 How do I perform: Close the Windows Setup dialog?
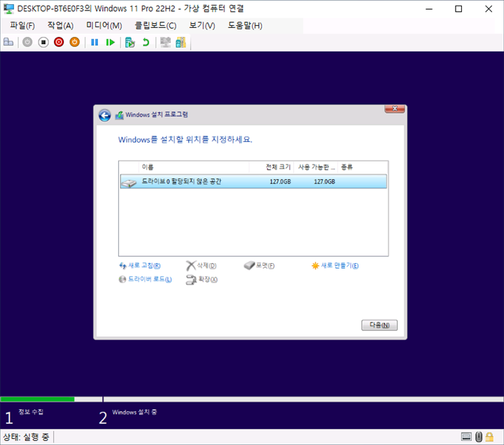tap(395, 108)
